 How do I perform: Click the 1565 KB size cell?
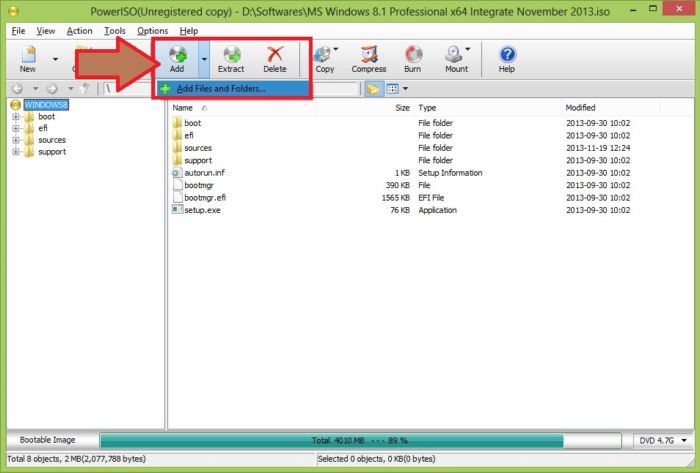[x=396, y=198]
